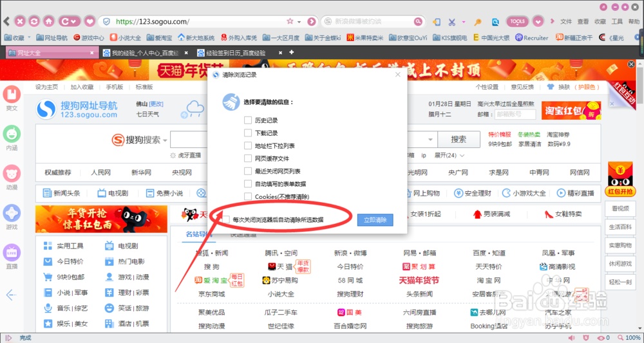Image resolution: width=644 pixels, height=343 pixels.
Task: Click the 设为主页 link
Action: 46,87
